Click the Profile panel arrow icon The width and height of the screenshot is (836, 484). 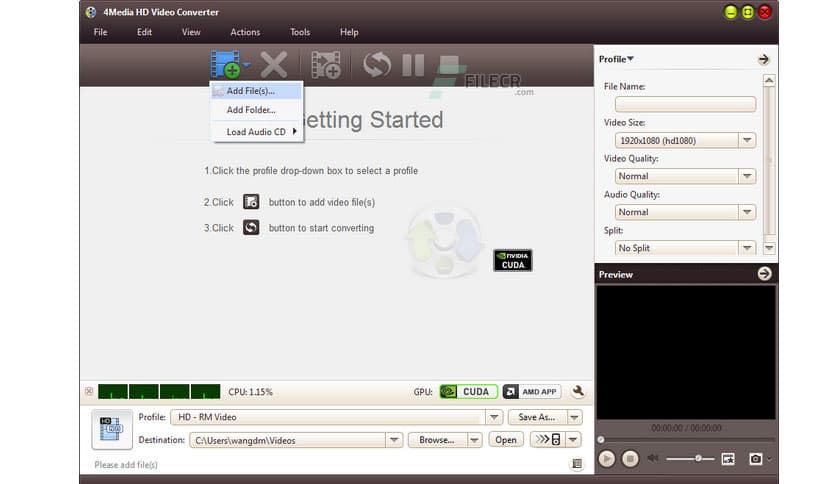[763, 59]
